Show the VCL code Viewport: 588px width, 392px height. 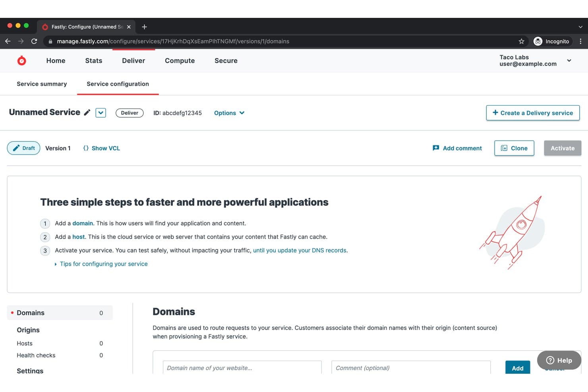[x=101, y=148]
